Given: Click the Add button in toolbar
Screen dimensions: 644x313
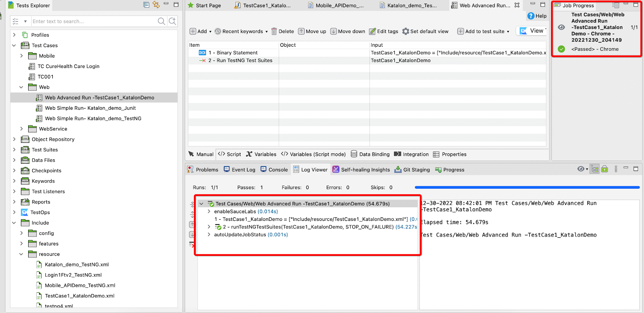Looking at the screenshot, I should 198,31.
